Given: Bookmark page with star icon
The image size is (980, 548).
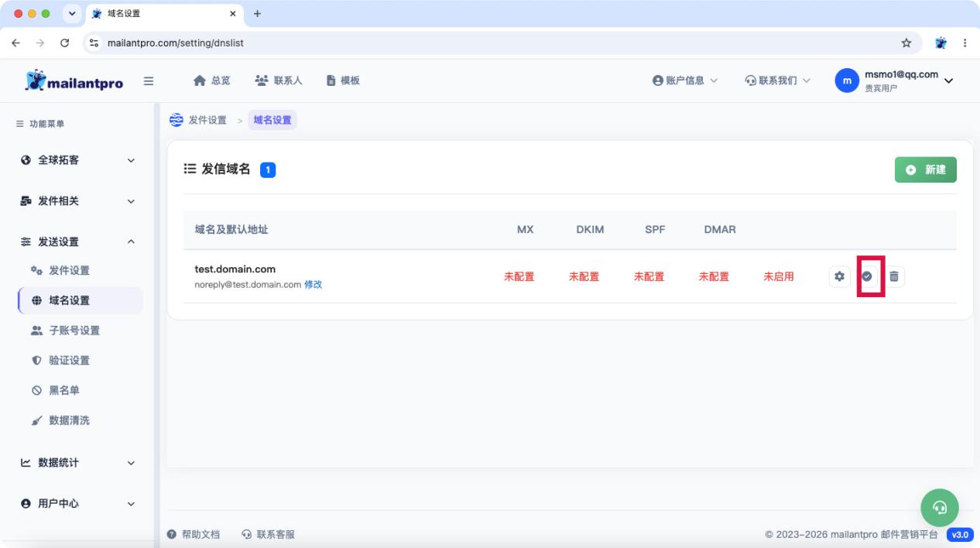Looking at the screenshot, I should pos(906,43).
